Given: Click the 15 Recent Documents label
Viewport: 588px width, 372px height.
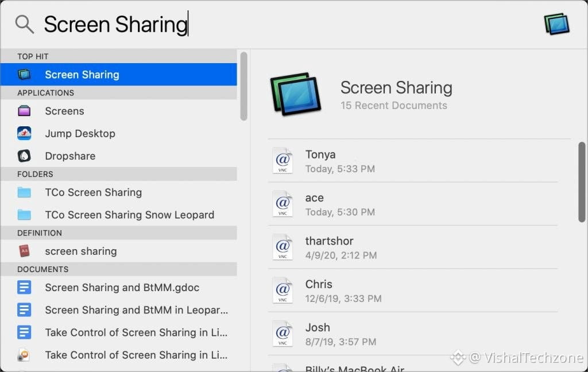Looking at the screenshot, I should coord(394,106).
